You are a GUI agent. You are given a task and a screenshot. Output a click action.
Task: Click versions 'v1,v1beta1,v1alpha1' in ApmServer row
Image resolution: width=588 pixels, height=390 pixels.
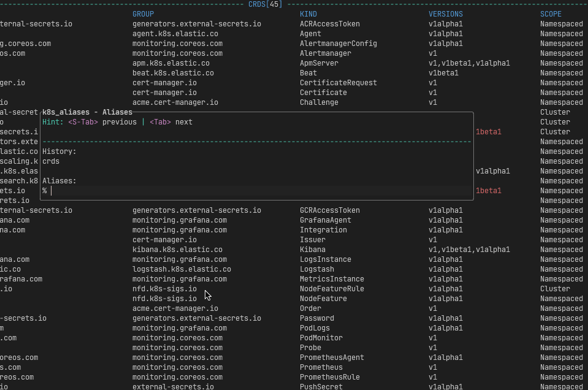tap(469, 63)
